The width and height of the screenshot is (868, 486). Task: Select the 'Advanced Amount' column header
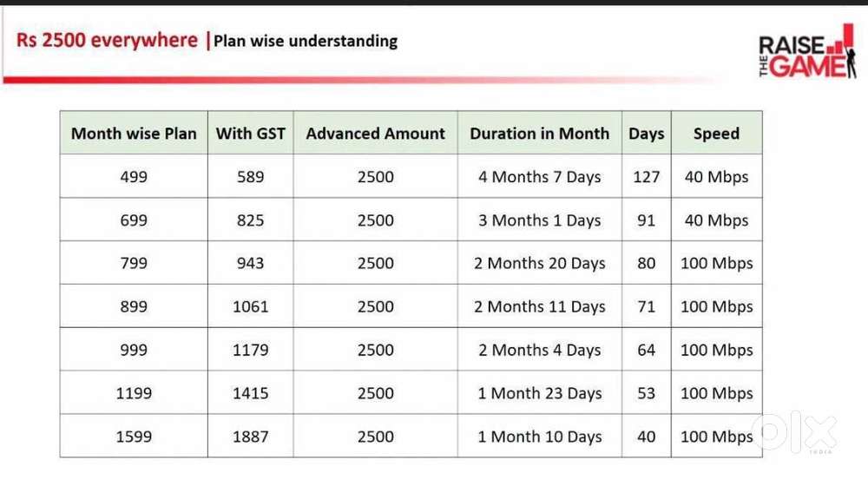coord(375,134)
